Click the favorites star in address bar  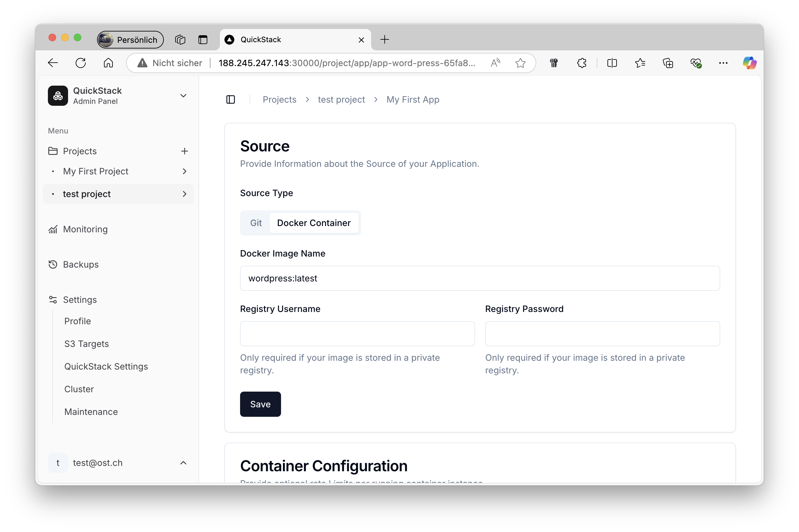pos(520,63)
